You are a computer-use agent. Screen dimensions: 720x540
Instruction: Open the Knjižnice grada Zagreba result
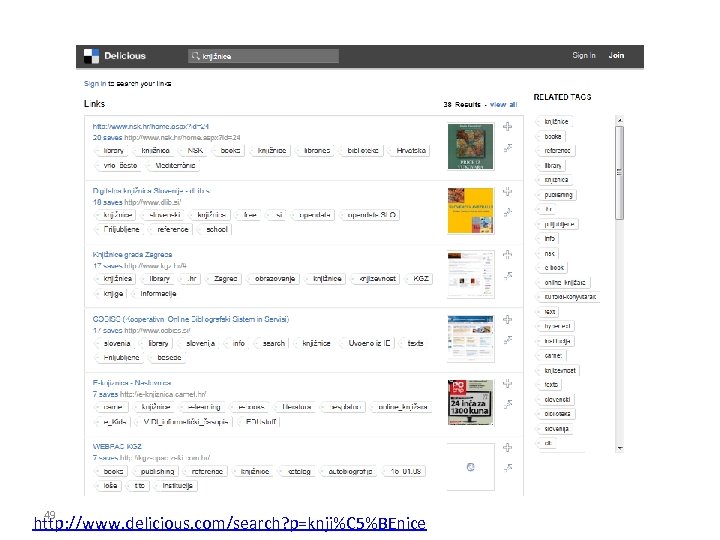click(x=132, y=254)
